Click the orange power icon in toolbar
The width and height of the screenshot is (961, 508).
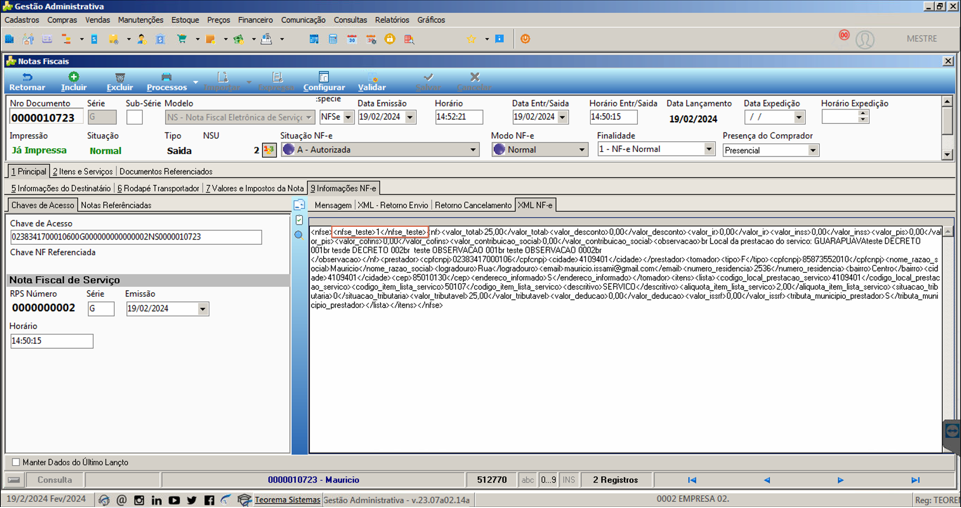(x=525, y=39)
